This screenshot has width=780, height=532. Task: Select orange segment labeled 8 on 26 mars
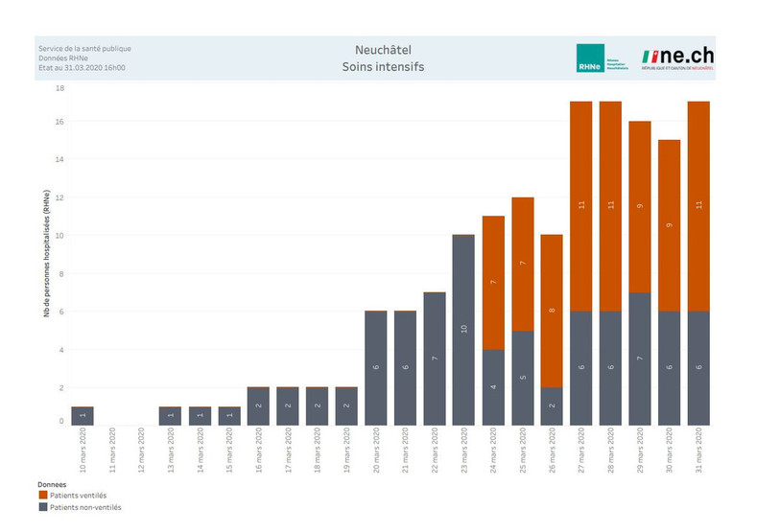click(552, 312)
